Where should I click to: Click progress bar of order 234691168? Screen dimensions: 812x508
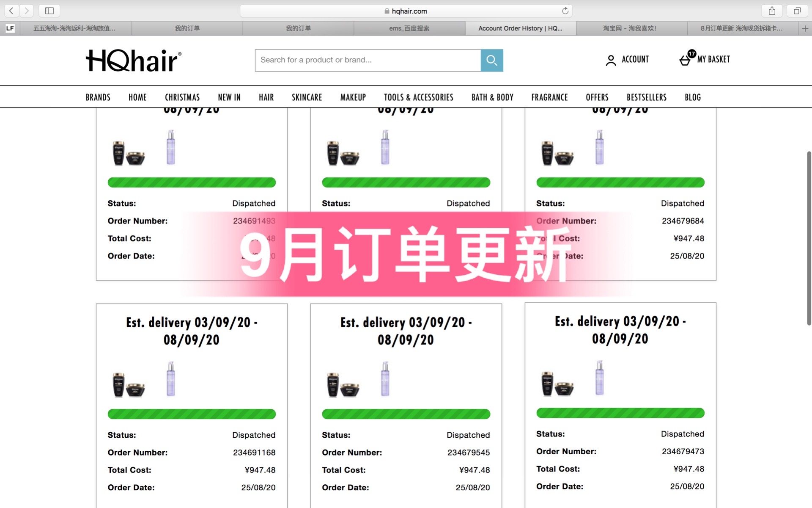point(192,414)
